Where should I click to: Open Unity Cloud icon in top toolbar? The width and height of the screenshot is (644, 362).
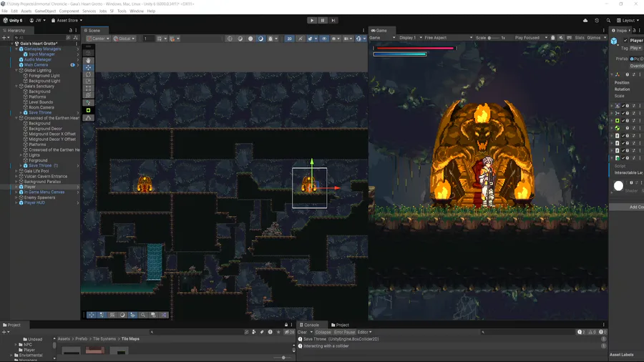[x=585, y=20]
